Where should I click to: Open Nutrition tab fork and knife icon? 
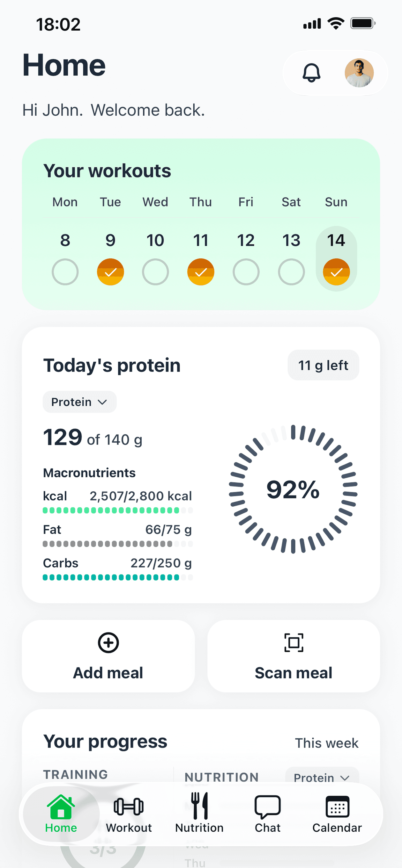tap(199, 805)
